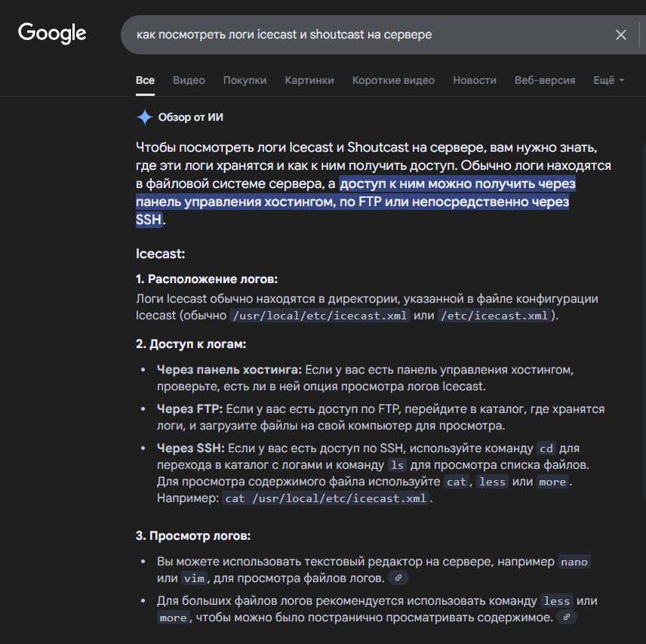The image size is (646, 644).
Task: Click into the search query field
Action: coord(362,35)
